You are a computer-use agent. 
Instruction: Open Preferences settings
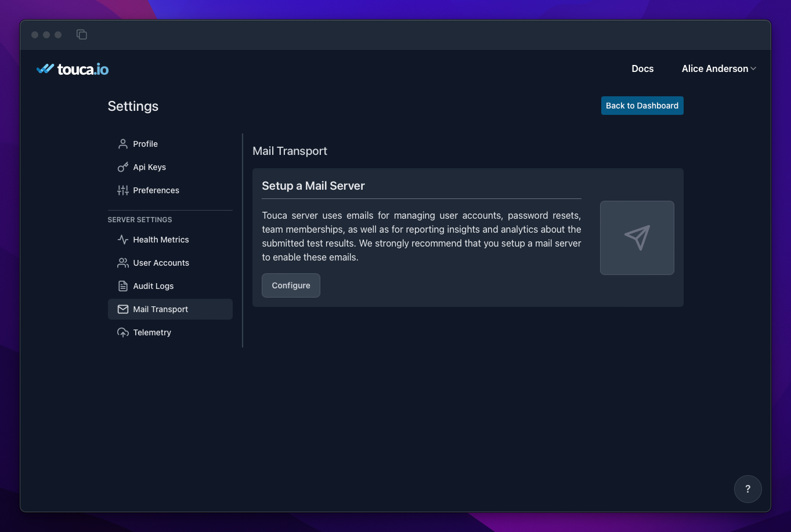point(170,190)
